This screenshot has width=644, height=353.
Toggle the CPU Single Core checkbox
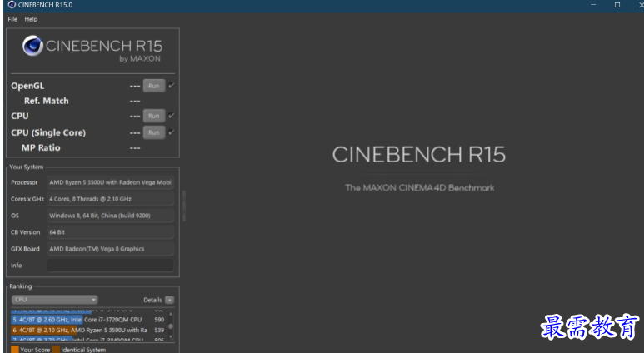click(172, 132)
